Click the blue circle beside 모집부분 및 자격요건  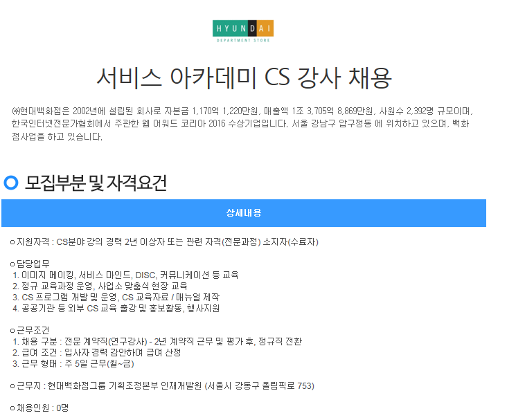coord(11,183)
